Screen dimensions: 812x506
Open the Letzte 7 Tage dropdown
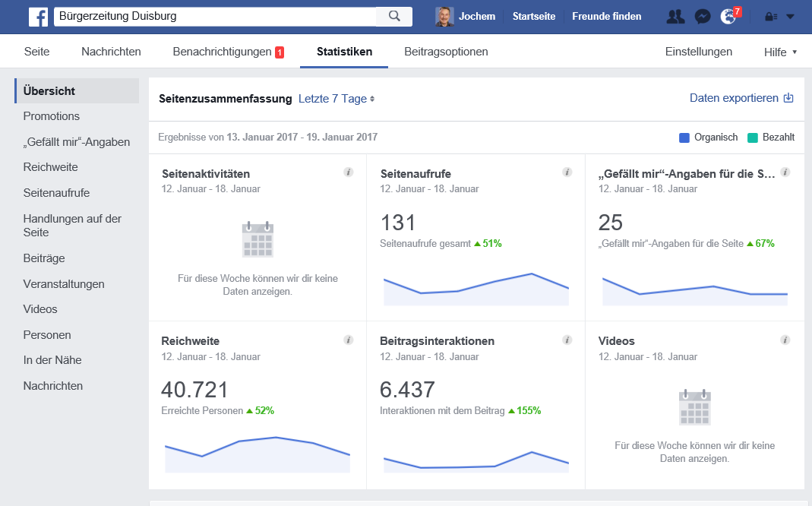(x=336, y=99)
